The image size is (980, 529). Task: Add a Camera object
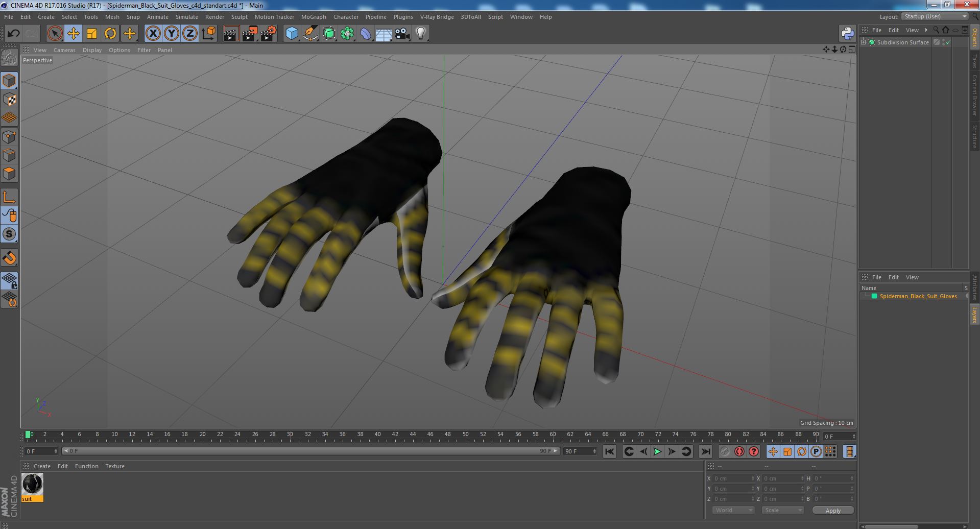coord(402,34)
